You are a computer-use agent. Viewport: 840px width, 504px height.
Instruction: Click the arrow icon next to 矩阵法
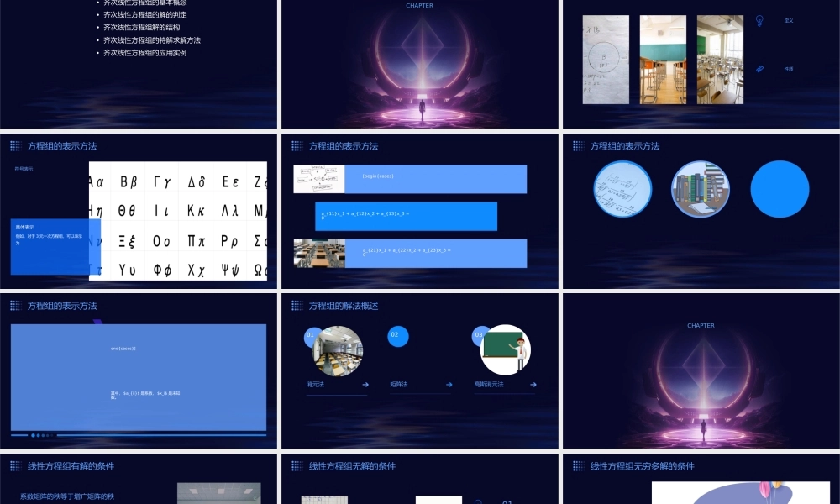[449, 385]
